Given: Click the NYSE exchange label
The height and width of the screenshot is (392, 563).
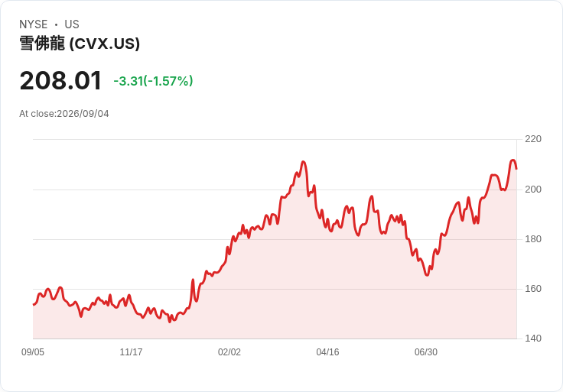Looking at the screenshot, I should [x=34, y=24].
